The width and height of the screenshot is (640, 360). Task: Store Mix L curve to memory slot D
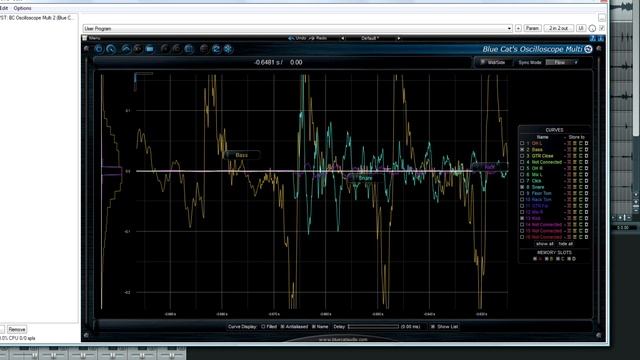point(587,175)
